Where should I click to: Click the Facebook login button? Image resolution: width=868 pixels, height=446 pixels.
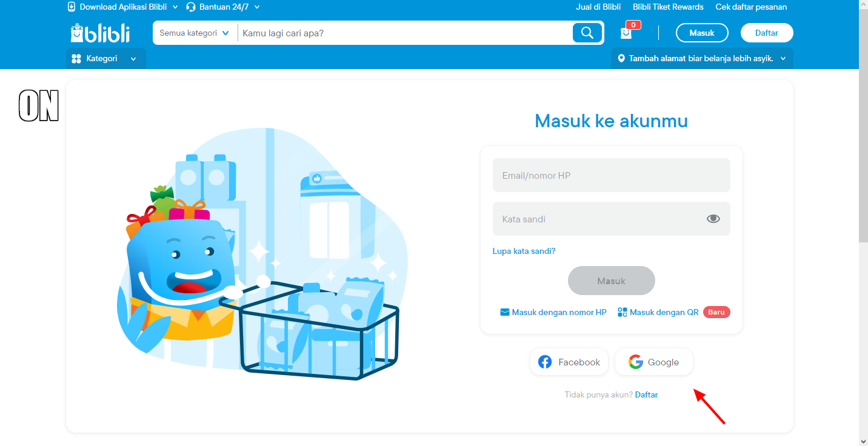point(569,362)
